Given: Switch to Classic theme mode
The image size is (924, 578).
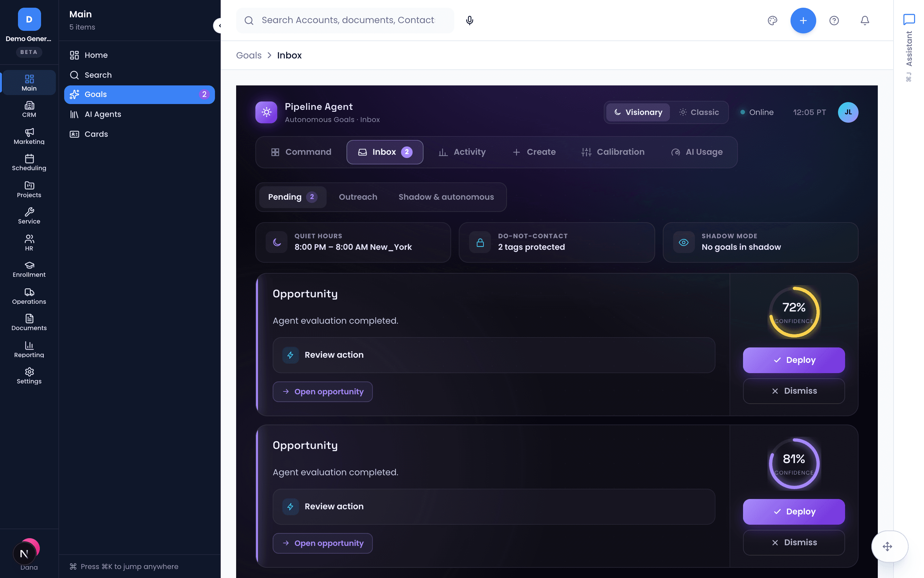Looking at the screenshot, I should (699, 112).
